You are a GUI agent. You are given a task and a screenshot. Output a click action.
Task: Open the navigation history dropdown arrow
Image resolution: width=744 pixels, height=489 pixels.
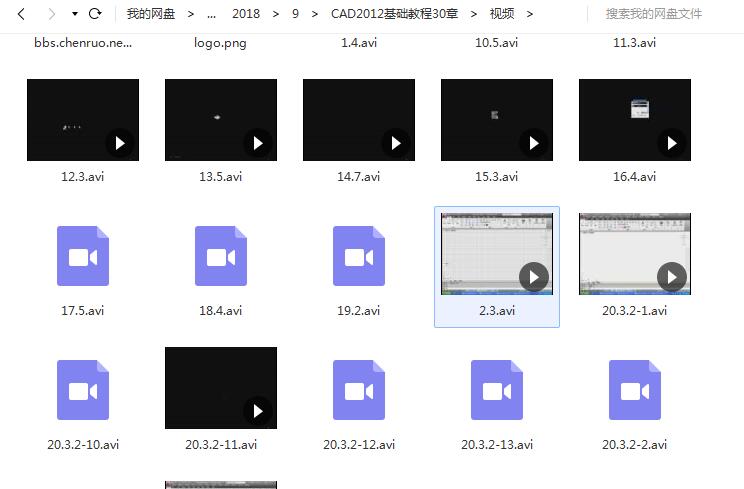[75, 14]
